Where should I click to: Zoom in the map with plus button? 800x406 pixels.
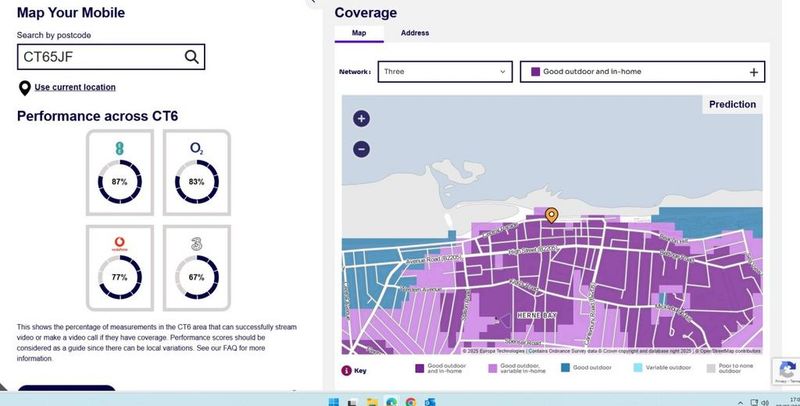(x=362, y=119)
